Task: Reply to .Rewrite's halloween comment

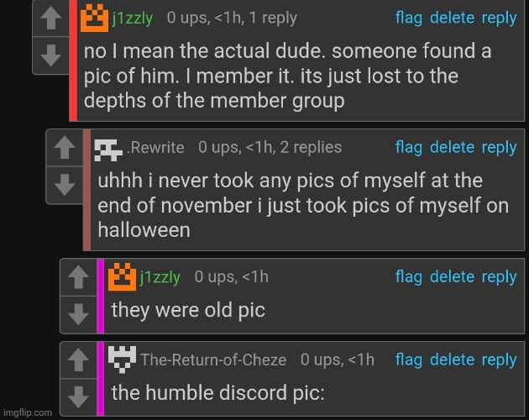Action: tap(500, 148)
